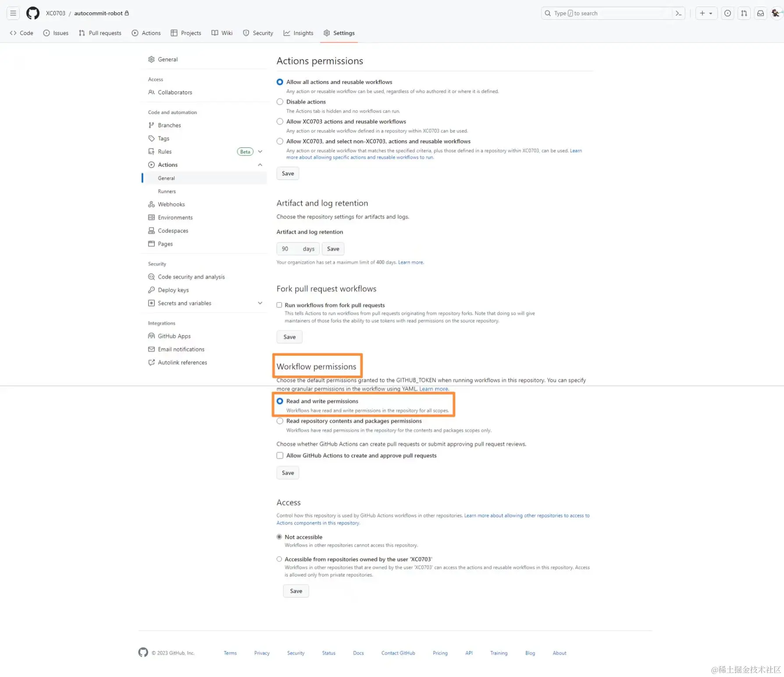Screen dimensions: 784x677
Task: Open the Projects tab
Action: [x=186, y=33]
